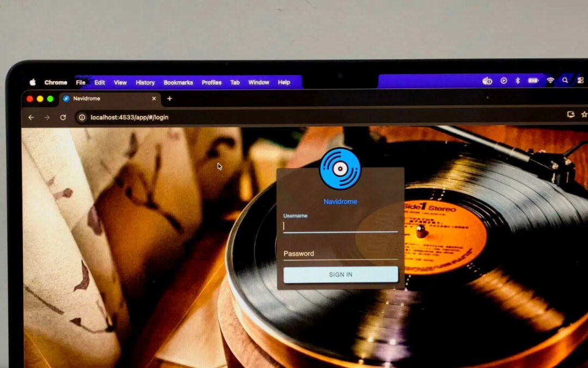
Task: Open the History menu
Action: point(145,82)
